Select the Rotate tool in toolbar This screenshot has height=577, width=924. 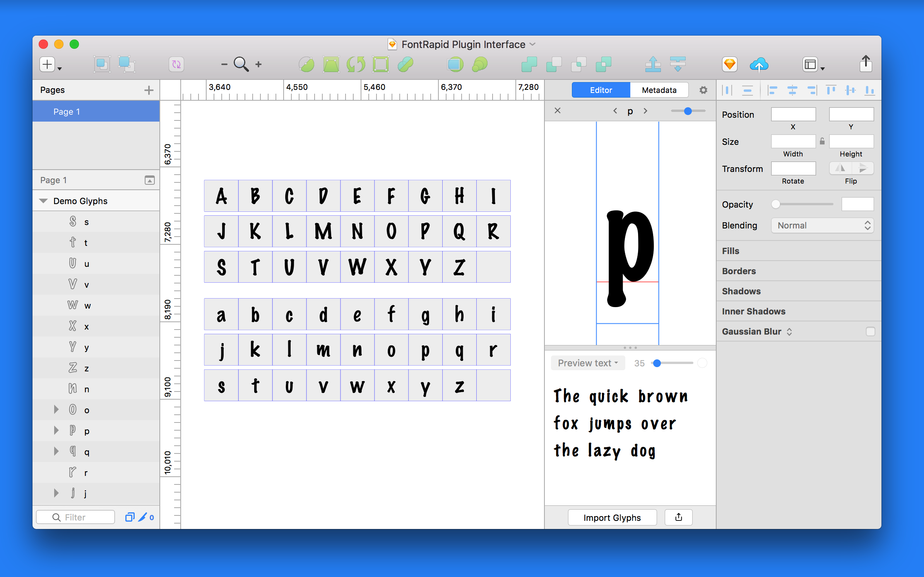(x=356, y=64)
